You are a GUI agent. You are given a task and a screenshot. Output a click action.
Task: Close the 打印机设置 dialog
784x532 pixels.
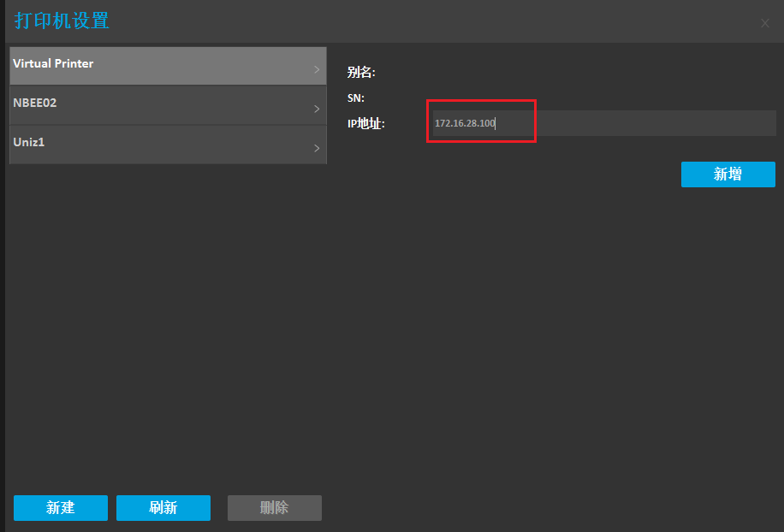tap(765, 23)
